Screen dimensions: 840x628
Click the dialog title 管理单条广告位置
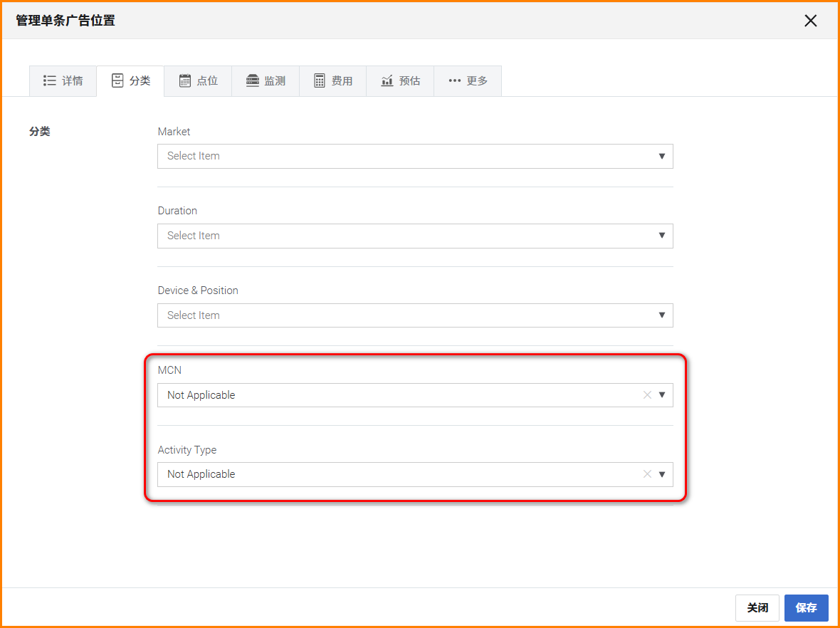pos(65,21)
